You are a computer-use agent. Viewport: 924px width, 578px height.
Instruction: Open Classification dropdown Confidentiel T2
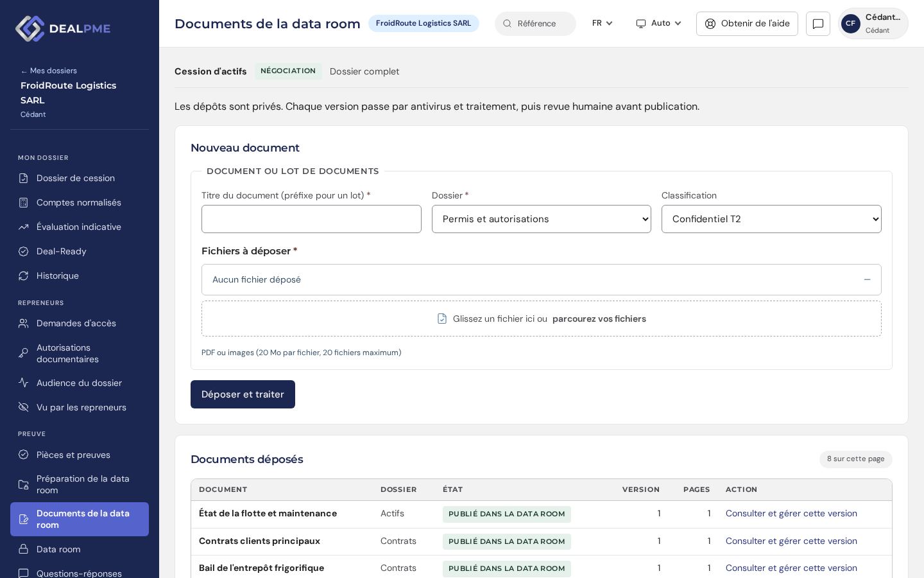click(x=771, y=219)
